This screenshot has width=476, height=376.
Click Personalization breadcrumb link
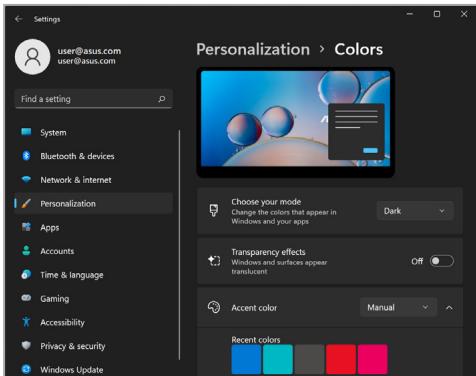[253, 50]
